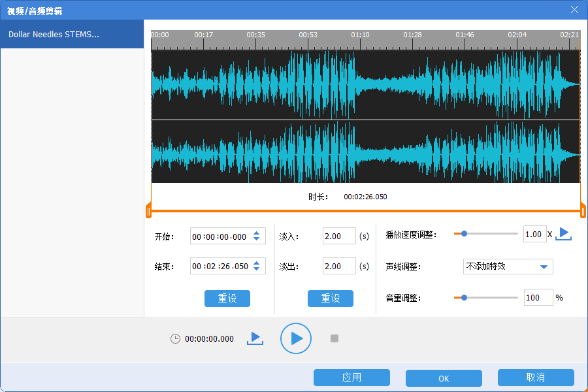Click the 重设 button under the fade settings
Screen dimensions: 588x392
331,299
